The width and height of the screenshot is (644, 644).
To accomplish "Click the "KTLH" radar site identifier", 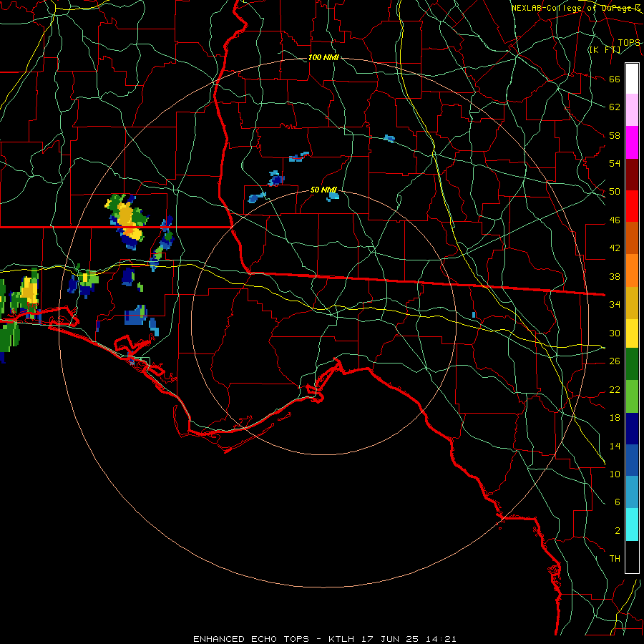I will 341,639.
